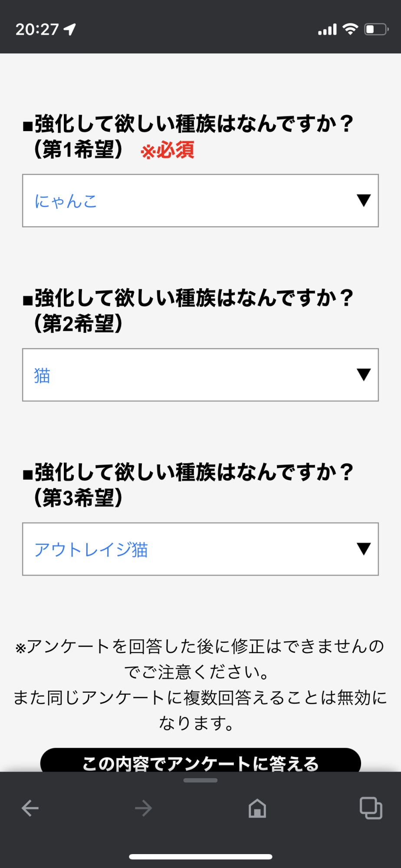The height and width of the screenshot is (868, 401).
Task: Tap the 20:27 clock in status bar
Action: pos(37,29)
